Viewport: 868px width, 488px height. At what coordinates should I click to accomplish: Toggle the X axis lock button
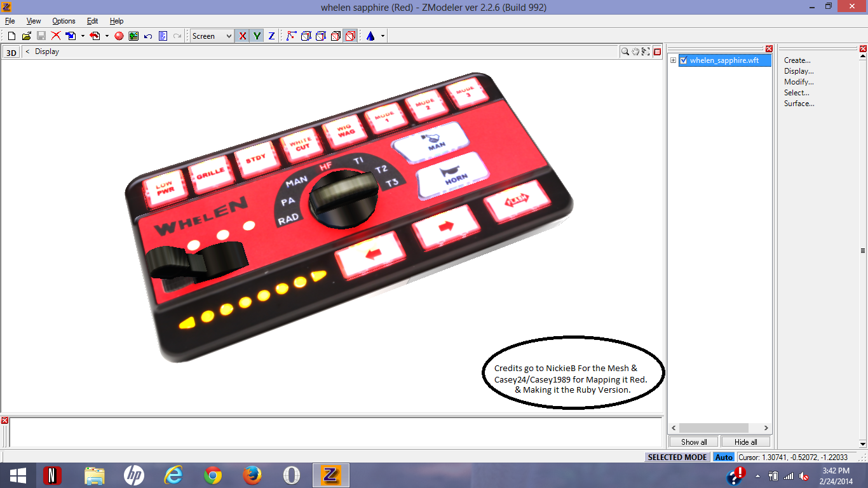click(x=242, y=36)
